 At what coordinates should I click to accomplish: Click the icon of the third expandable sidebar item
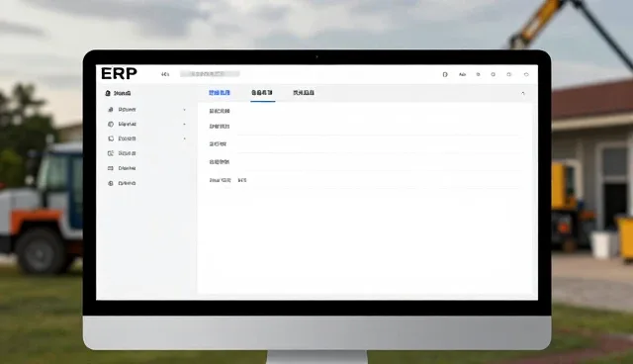click(x=111, y=138)
